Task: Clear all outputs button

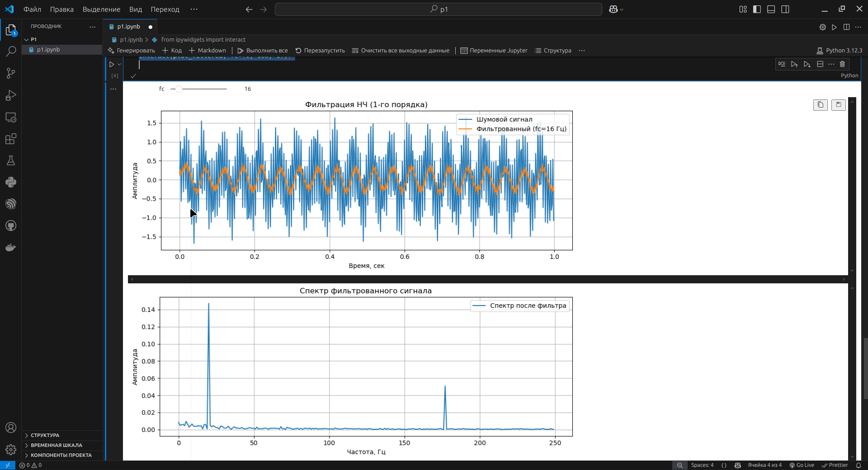Action: [401, 51]
